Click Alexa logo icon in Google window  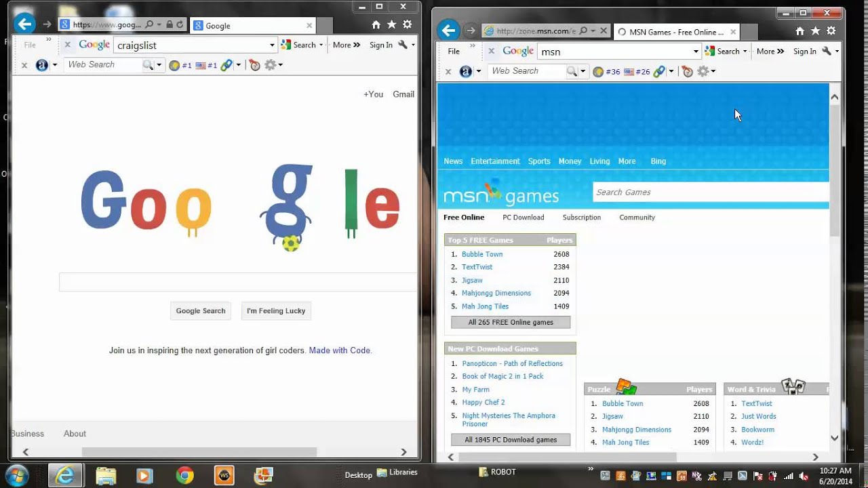(x=41, y=65)
